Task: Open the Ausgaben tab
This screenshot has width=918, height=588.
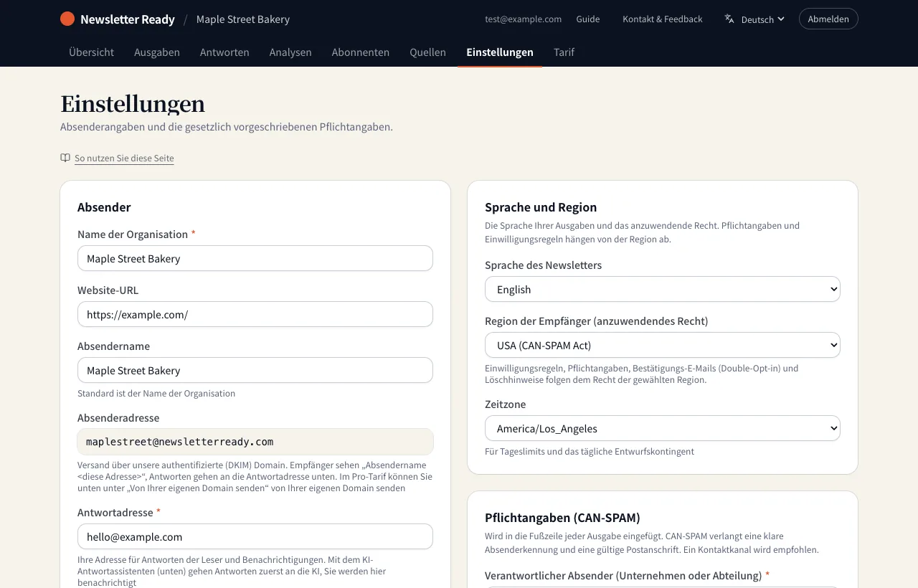Action: click(157, 52)
